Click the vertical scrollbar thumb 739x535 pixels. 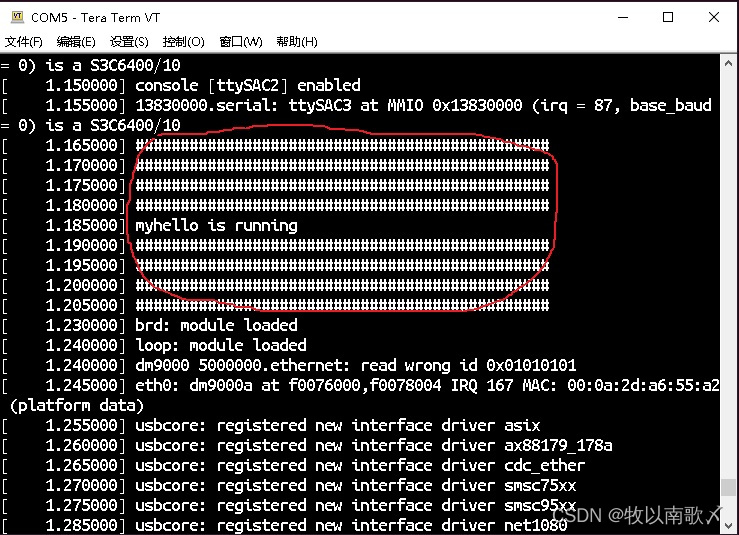click(x=728, y=487)
